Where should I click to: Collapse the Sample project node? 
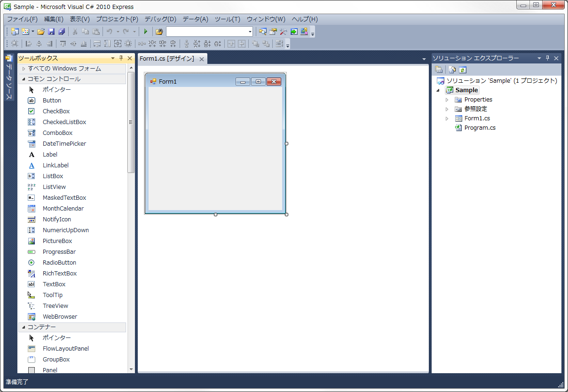pos(438,90)
